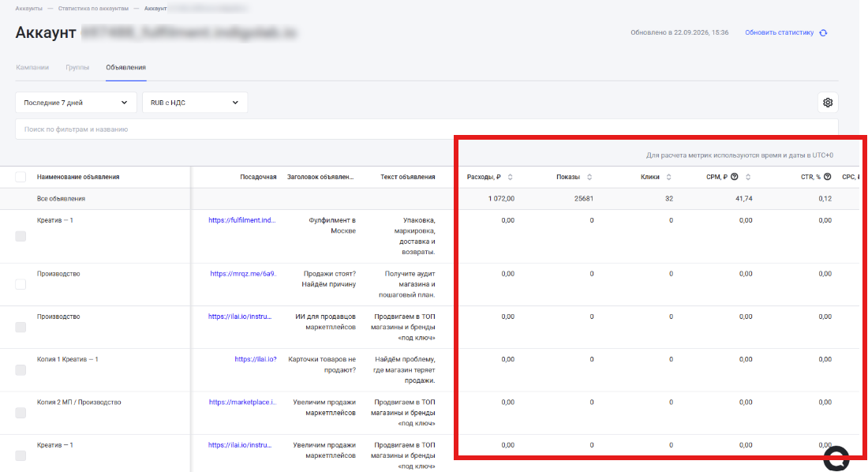Switch to the Группы tab

coord(77,68)
